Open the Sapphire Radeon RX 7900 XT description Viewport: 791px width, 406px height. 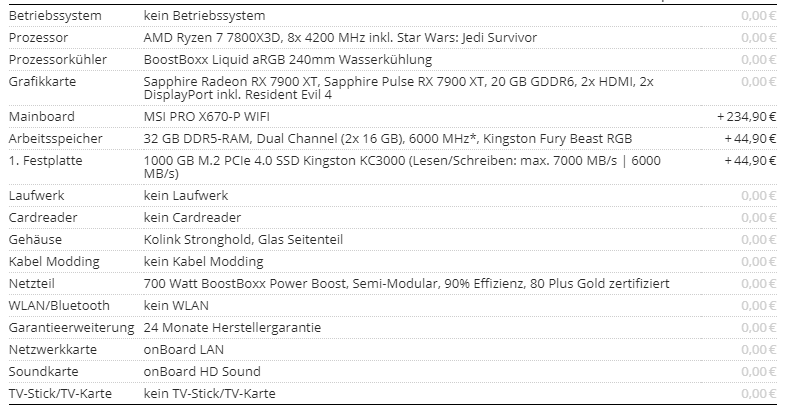[399, 88]
